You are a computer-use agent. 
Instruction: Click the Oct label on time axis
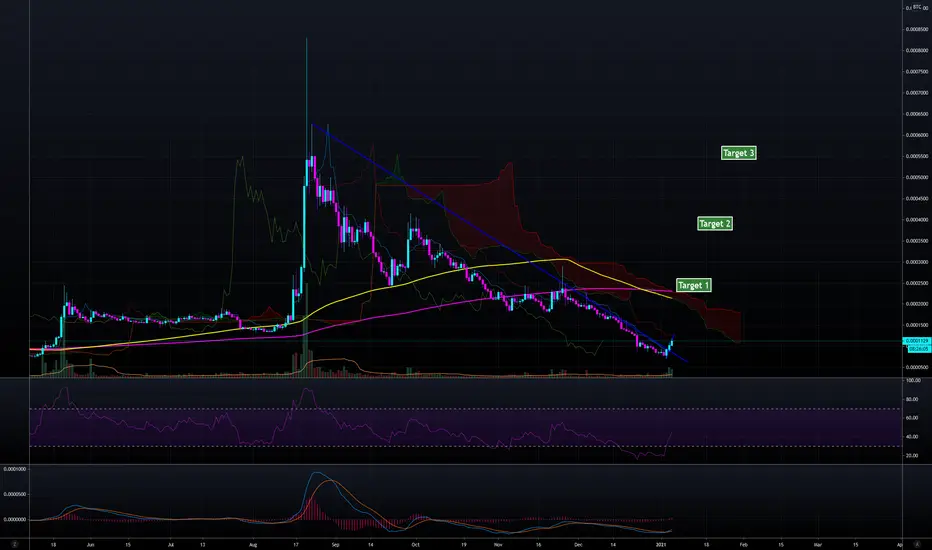point(415,544)
